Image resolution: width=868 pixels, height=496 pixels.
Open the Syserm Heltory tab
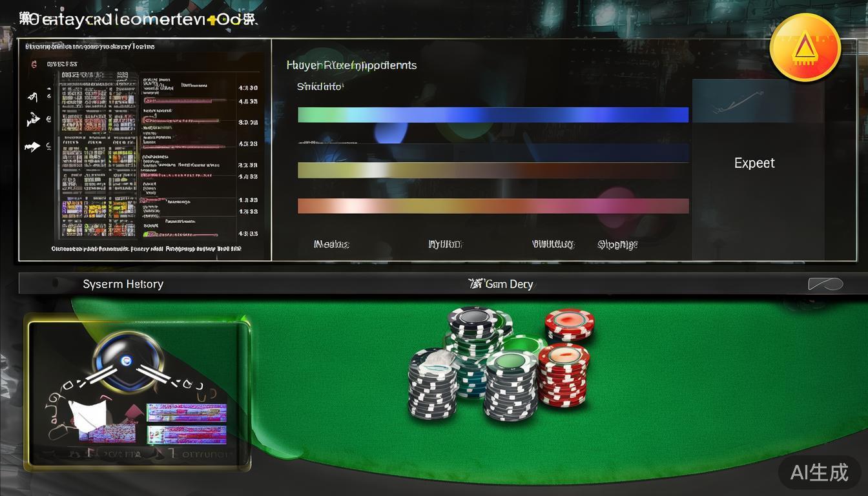coord(123,284)
